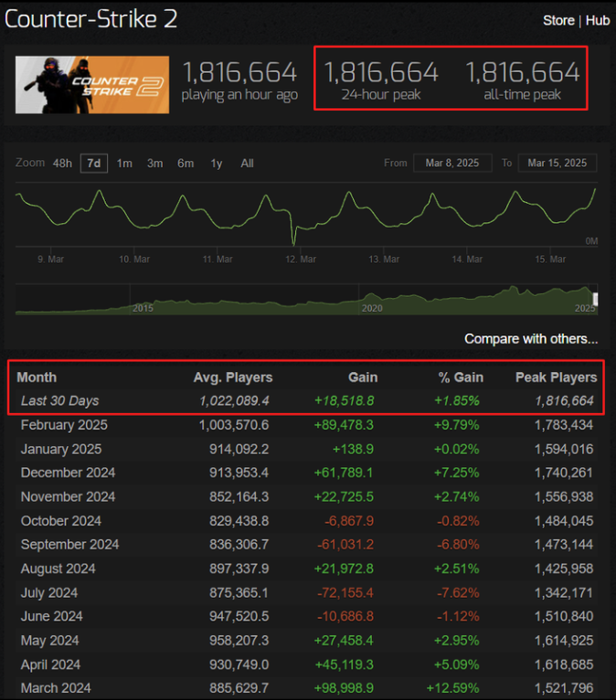The image size is (616, 700).
Task: Select the October 2024 row label
Action: click(60, 521)
